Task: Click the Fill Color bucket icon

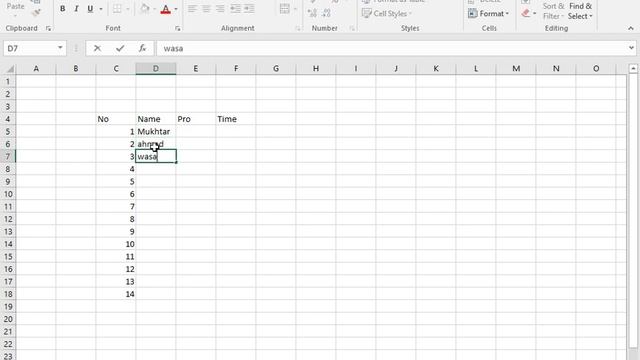Action: click(144, 9)
